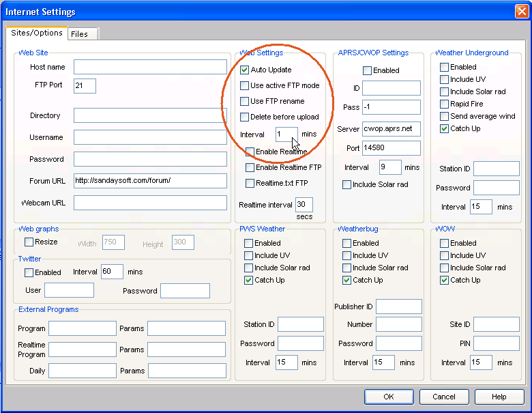The width and height of the screenshot is (532, 413).
Task: Click the Host name input field
Action: [150, 67]
